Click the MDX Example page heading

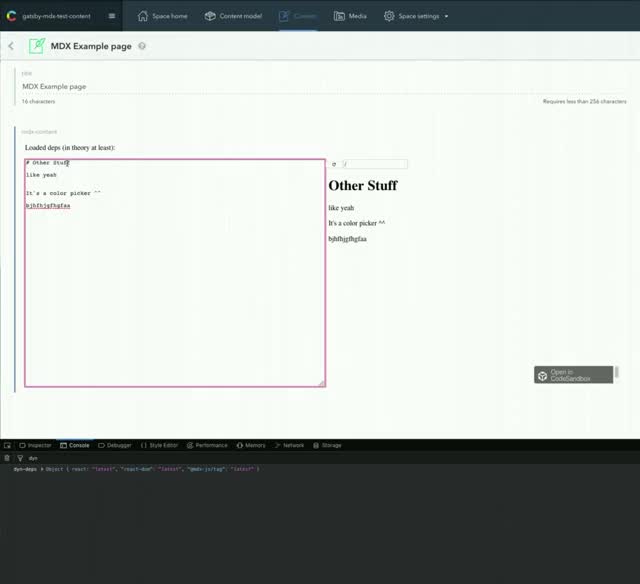[91, 46]
